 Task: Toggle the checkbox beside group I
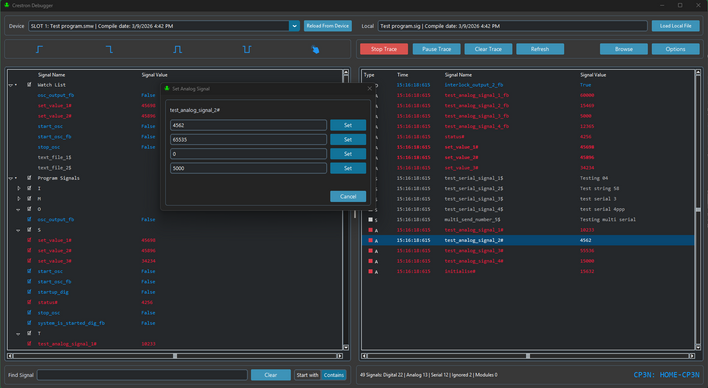(29, 188)
